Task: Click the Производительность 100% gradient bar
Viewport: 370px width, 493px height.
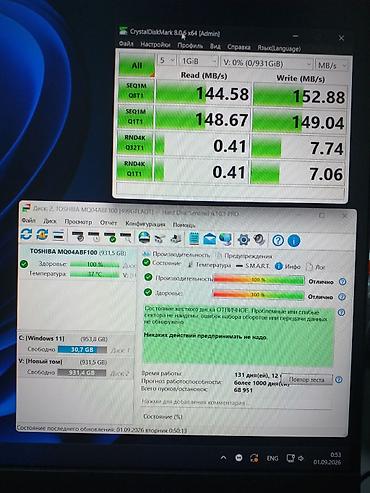Action: pos(259,280)
